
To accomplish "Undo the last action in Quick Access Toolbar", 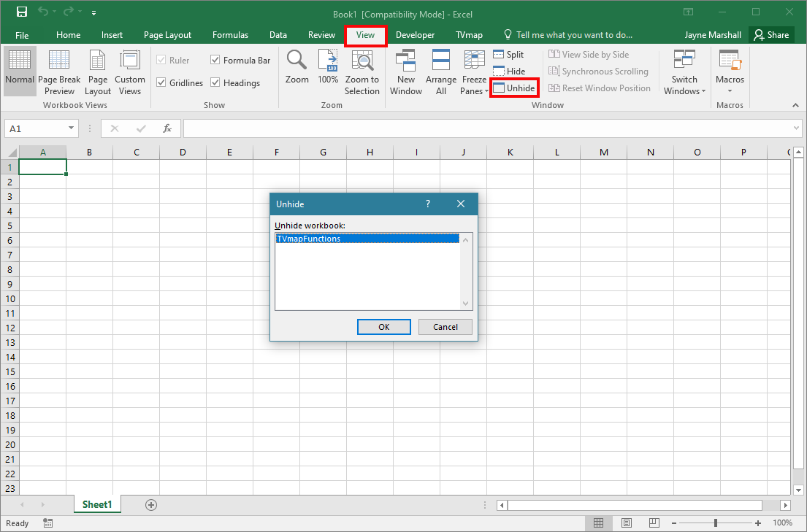I will (43, 12).
